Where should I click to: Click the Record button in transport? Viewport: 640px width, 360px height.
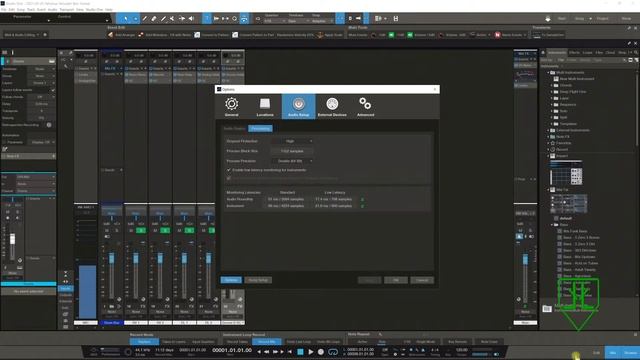(x=321, y=351)
